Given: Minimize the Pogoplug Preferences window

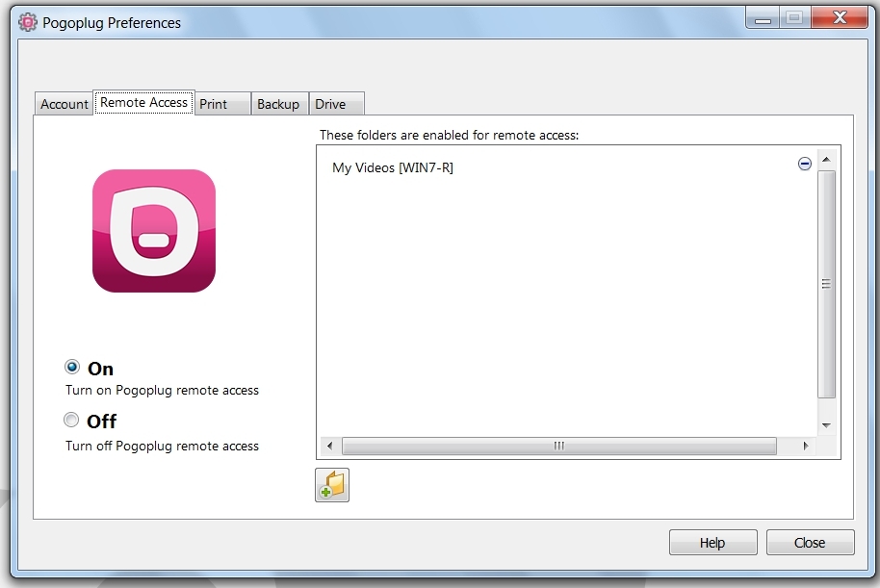Looking at the screenshot, I should point(763,18).
